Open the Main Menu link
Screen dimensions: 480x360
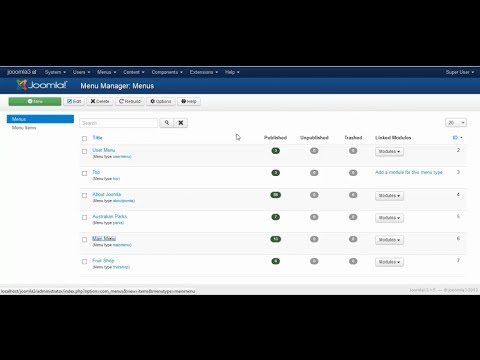click(104, 238)
